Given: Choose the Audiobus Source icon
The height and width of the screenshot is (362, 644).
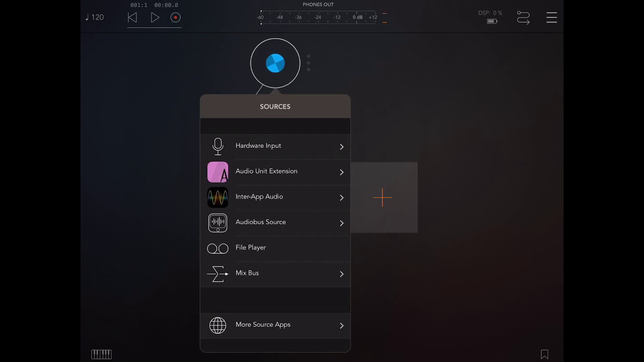Looking at the screenshot, I should tap(218, 223).
